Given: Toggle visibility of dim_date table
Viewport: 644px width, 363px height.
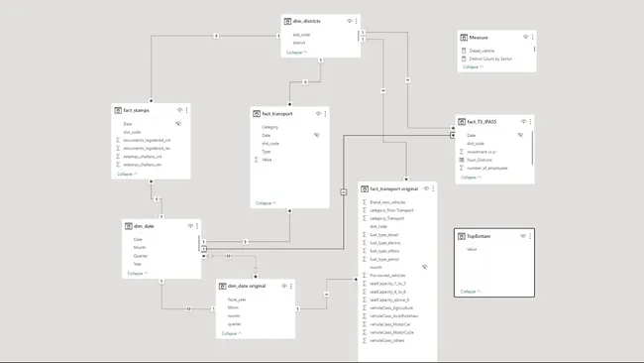Looking at the screenshot, I should pos(190,226).
